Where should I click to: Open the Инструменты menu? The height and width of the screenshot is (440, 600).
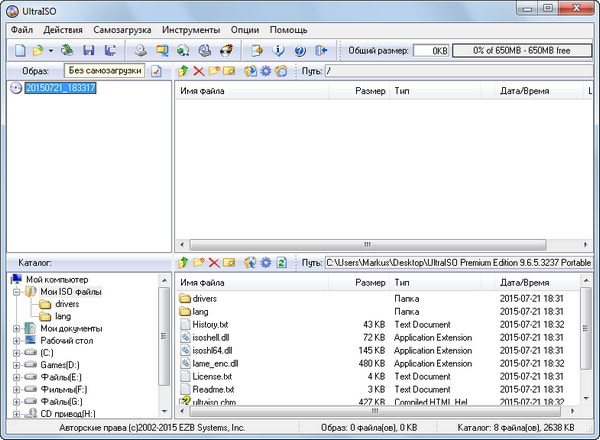click(x=192, y=30)
